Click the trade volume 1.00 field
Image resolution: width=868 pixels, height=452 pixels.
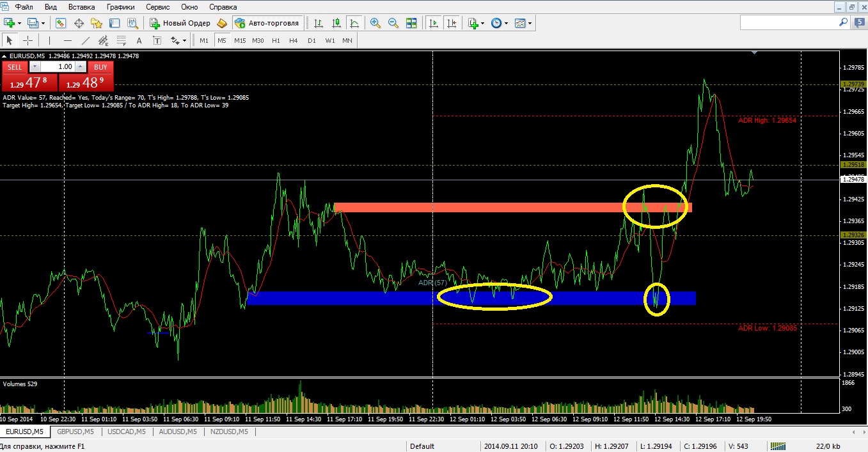[x=58, y=66]
